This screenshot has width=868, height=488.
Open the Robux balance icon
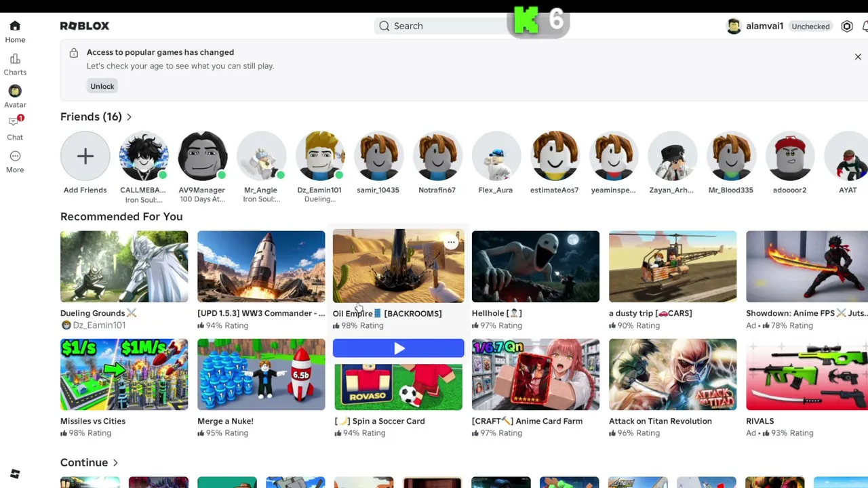click(x=847, y=26)
